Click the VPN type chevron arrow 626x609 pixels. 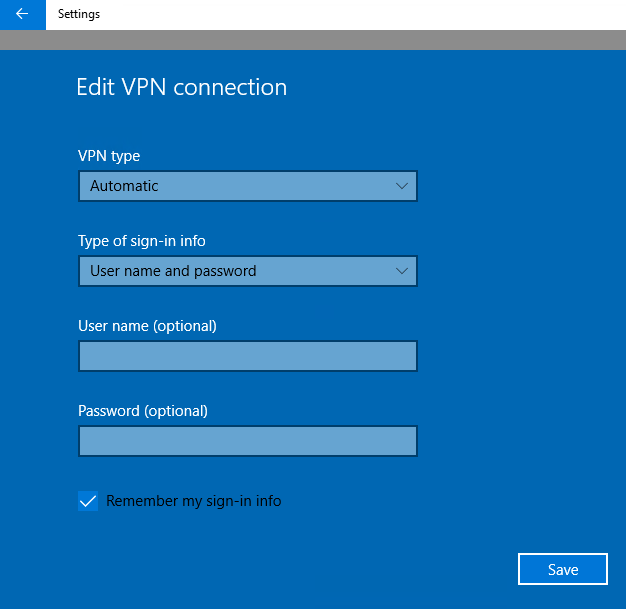(401, 186)
